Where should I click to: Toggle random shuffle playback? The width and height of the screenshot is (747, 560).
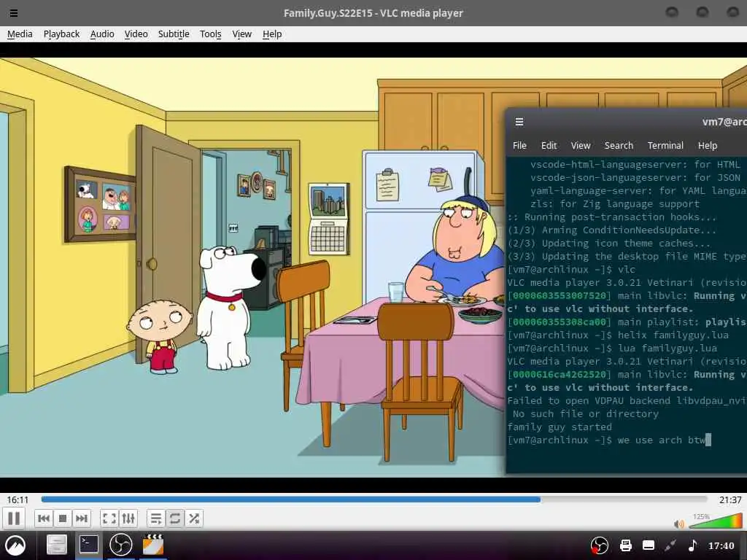tap(194, 518)
